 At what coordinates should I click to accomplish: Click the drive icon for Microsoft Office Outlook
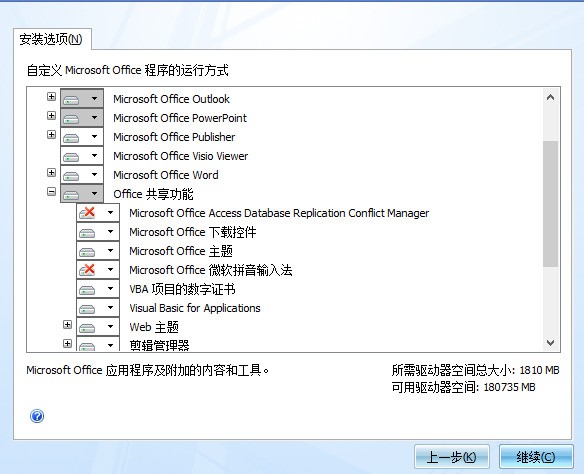pos(71,100)
